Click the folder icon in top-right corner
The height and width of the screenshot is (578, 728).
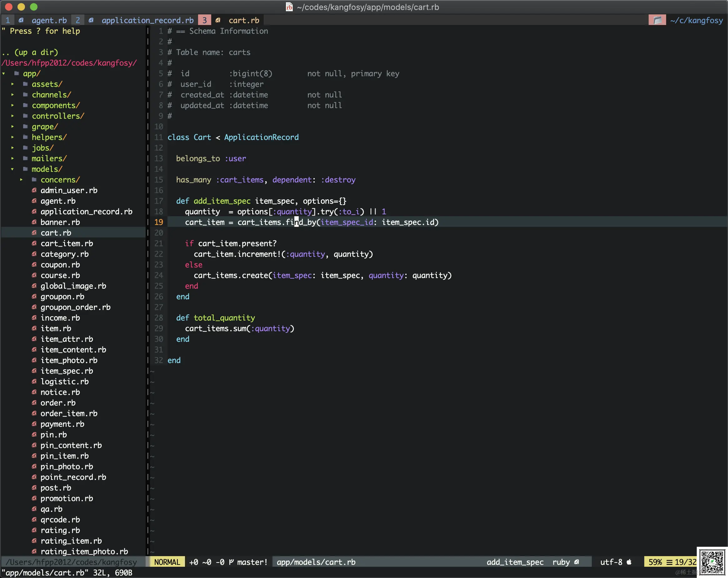(x=657, y=20)
